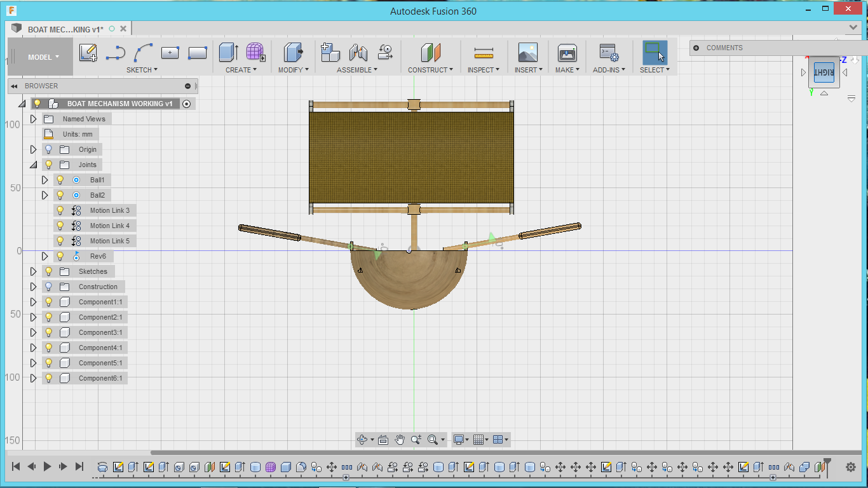This screenshot has height=488, width=868.
Task: Click the New Component icon in Assemble
Action: coord(330,53)
